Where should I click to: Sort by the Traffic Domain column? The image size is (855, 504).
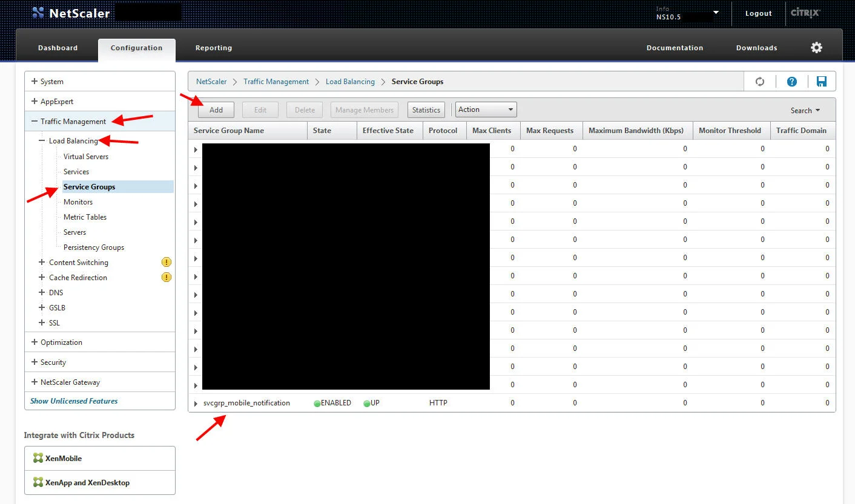pos(803,130)
